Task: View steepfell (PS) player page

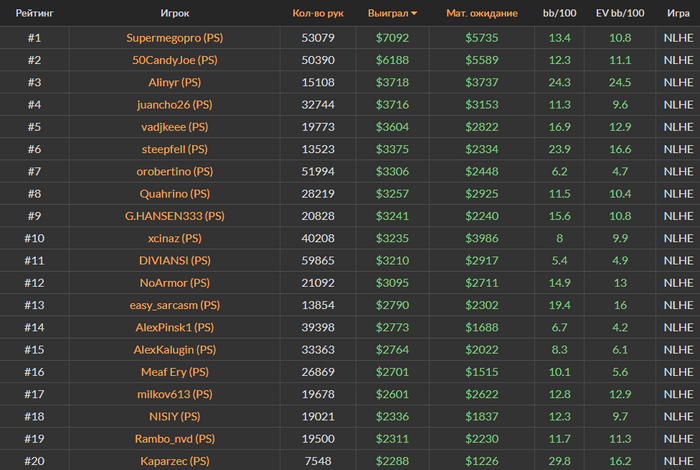Action: coord(175,149)
